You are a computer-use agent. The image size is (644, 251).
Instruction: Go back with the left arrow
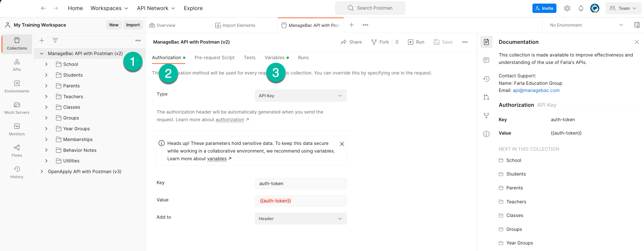pos(43,8)
